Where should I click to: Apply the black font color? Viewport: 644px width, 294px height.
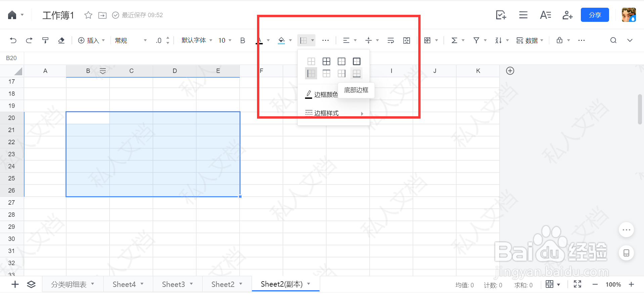tap(259, 40)
